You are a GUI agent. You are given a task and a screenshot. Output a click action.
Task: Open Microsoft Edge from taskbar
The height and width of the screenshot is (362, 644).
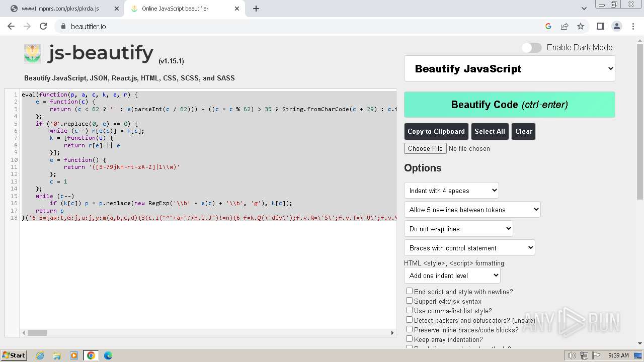[108, 355]
